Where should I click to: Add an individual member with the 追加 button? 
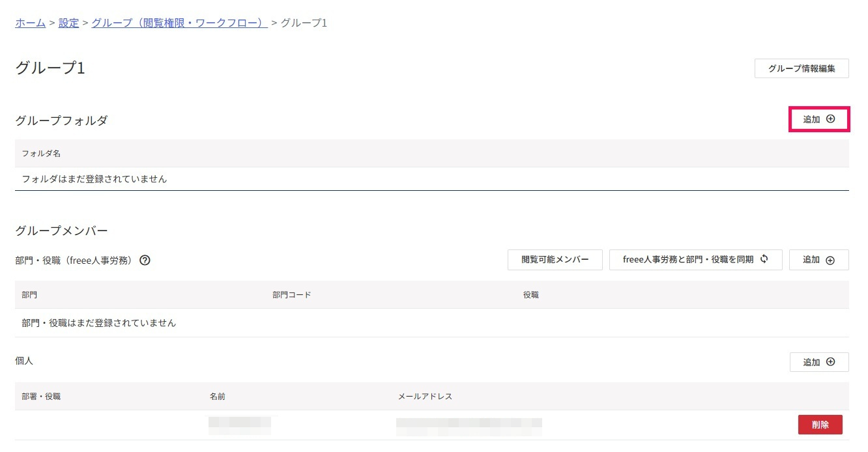pos(819,362)
